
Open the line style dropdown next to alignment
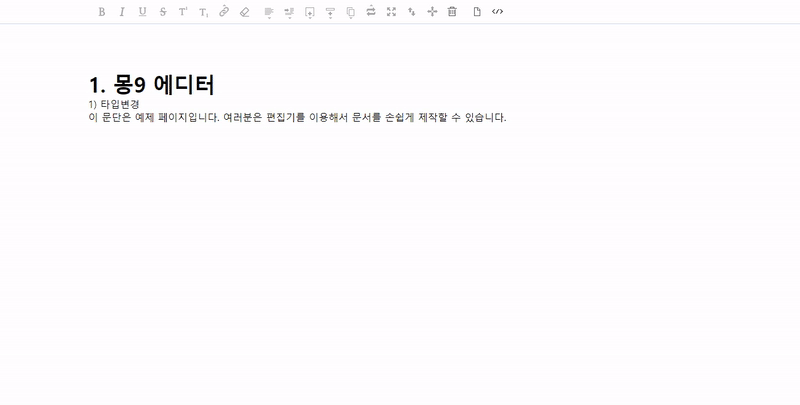coord(290,12)
